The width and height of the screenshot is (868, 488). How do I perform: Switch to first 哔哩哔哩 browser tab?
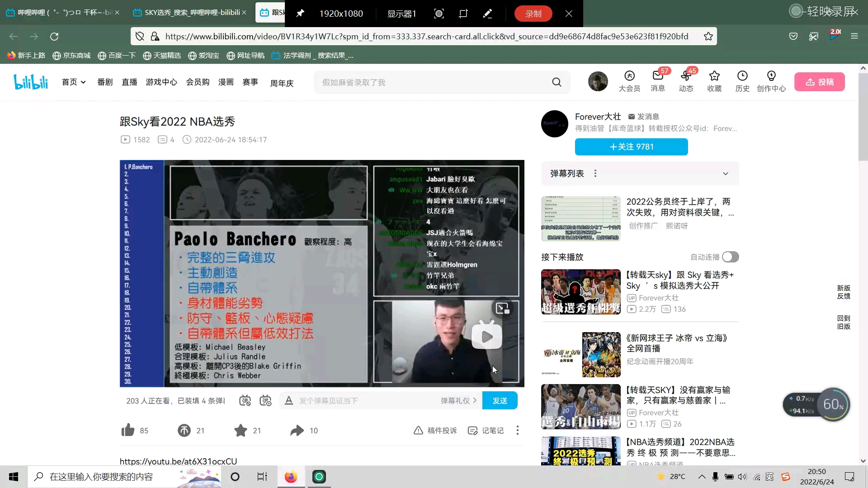click(61, 13)
